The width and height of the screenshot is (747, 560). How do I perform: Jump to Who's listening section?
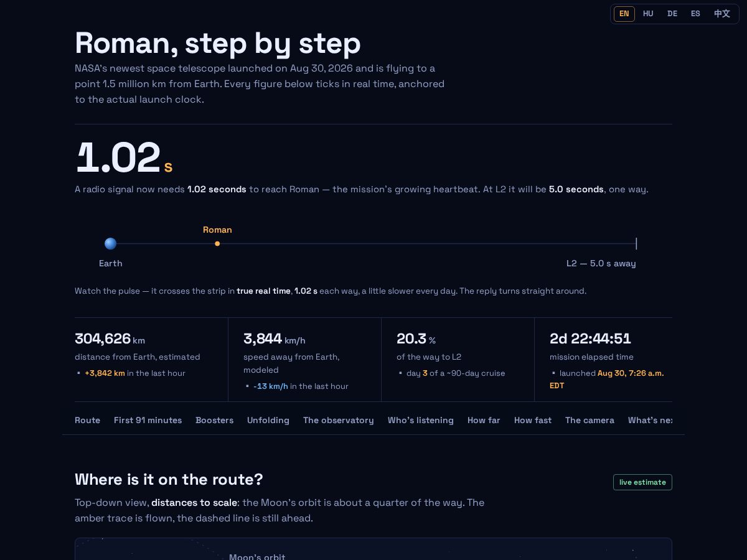[421, 420]
